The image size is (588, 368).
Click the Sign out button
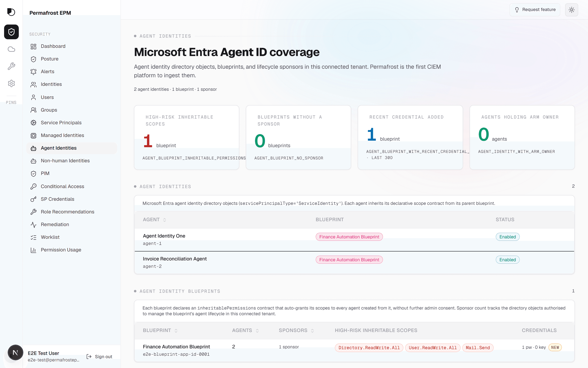pyautogui.click(x=99, y=357)
